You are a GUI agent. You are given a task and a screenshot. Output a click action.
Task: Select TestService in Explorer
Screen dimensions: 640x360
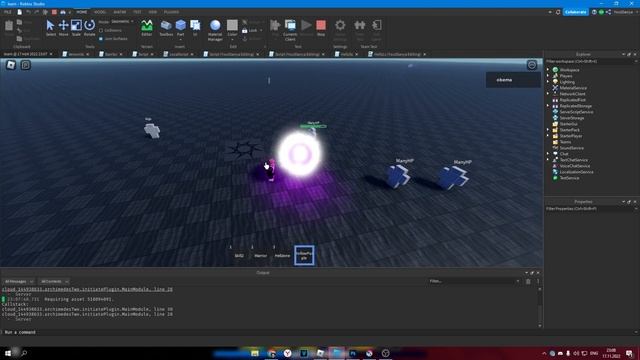[x=569, y=178]
